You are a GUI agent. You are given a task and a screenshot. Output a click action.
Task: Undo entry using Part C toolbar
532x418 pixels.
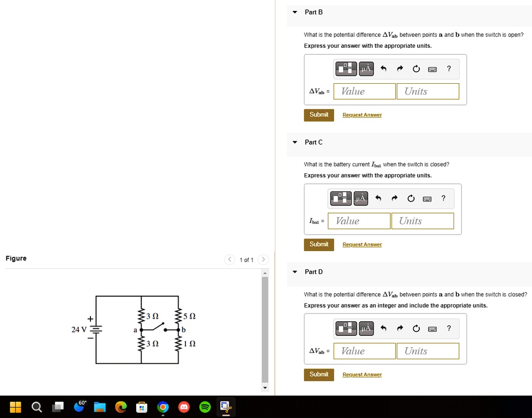[x=378, y=198]
